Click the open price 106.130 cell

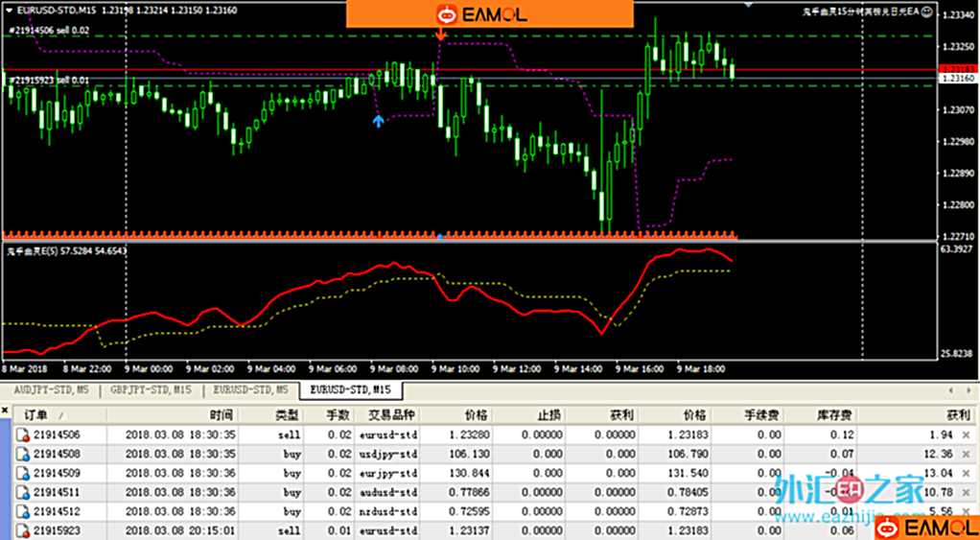click(x=471, y=455)
